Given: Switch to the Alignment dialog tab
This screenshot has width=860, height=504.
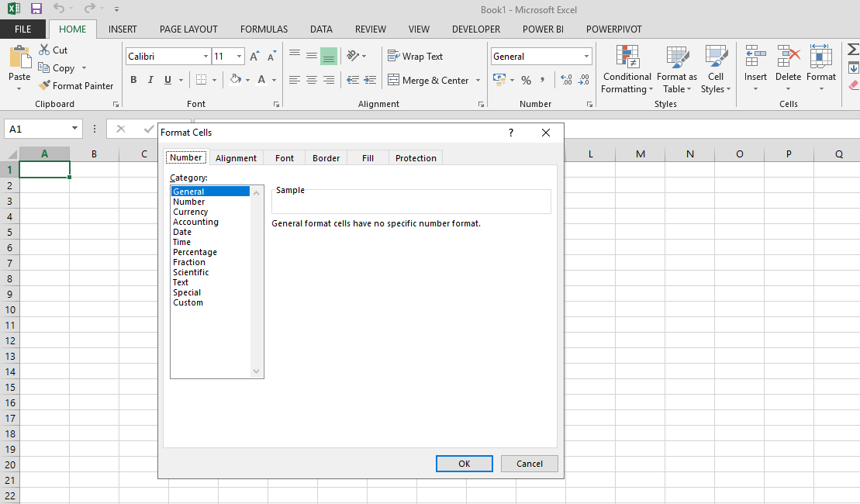Looking at the screenshot, I should [x=236, y=158].
